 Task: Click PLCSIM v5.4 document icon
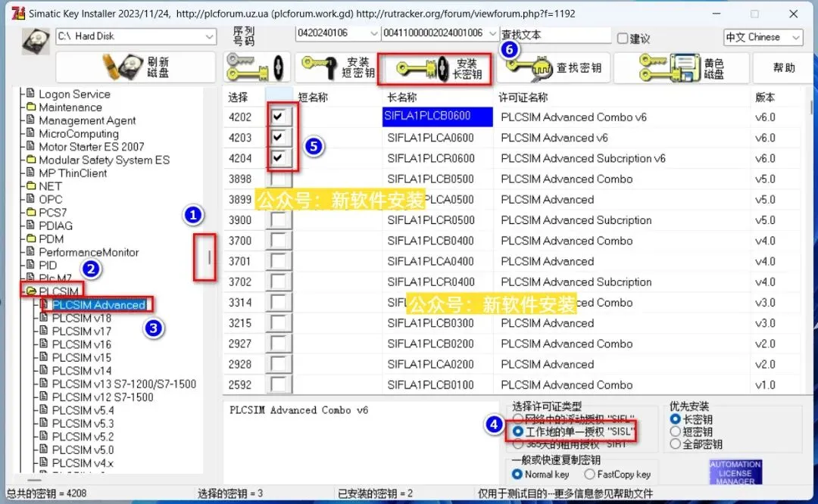[x=44, y=409]
